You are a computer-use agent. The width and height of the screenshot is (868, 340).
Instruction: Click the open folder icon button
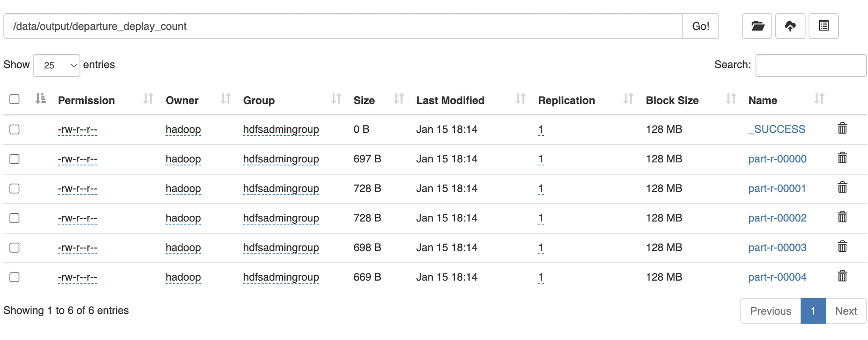click(757, 26)
